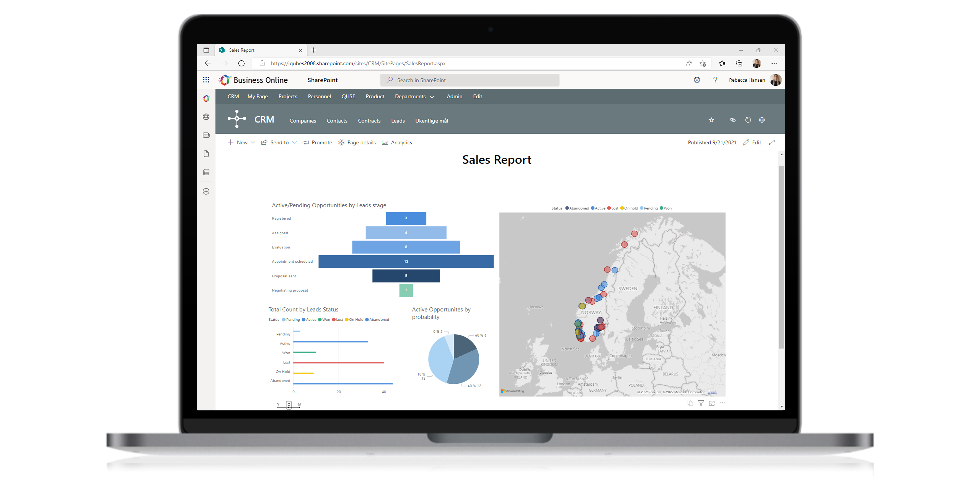Open My sites globe in left rail

tap(206, 117)
